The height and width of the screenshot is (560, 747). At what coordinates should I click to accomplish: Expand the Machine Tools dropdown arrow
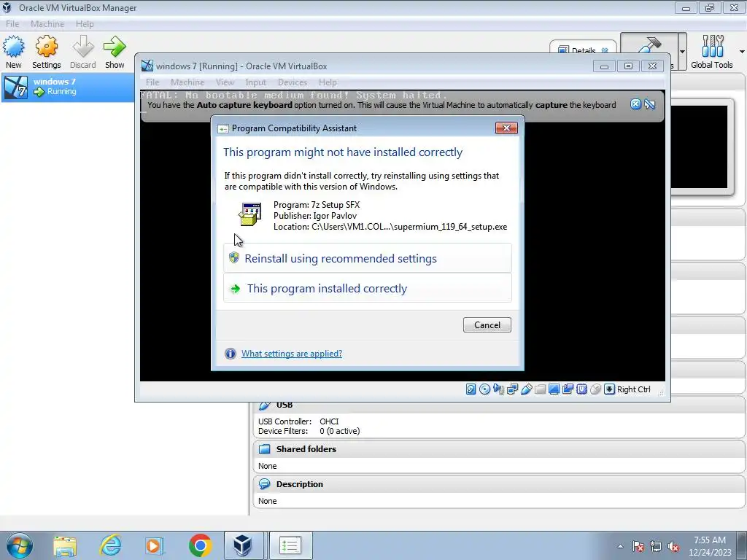click(x=683, y=52)
